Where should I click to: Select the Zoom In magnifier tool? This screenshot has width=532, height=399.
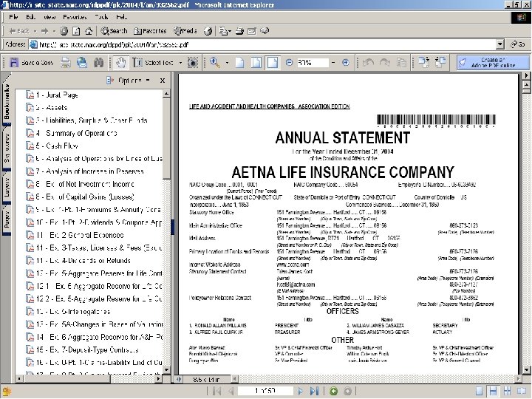click(x=215, y=63)
